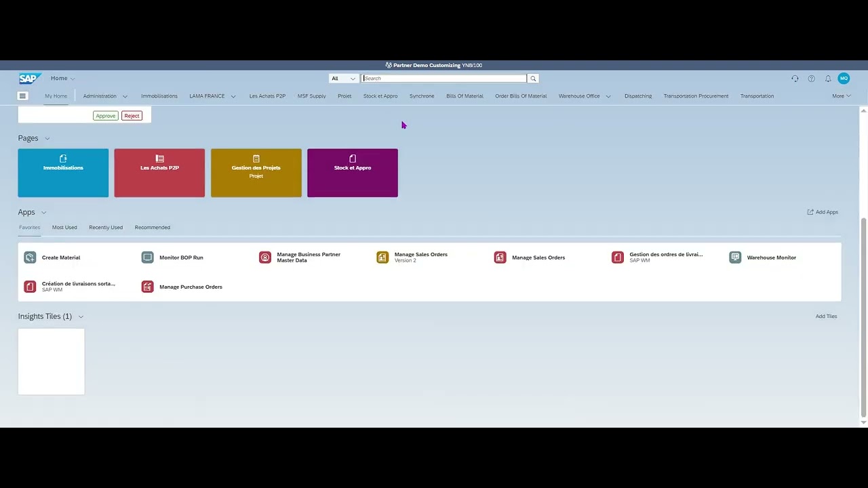868x488 pixels.
Task: Open the Monitor BOP Run app icon
Action: tap(147, 258)
